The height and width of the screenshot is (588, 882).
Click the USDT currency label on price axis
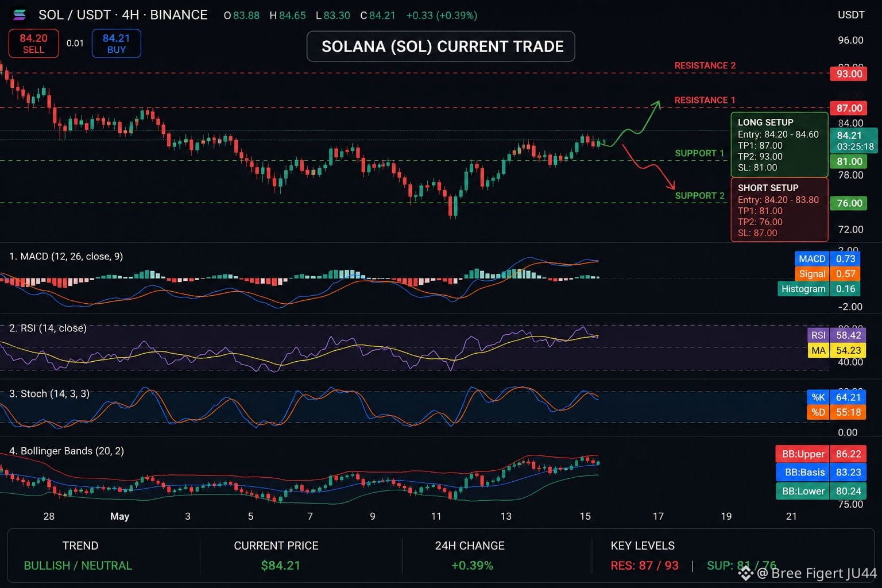pyautogui.click(x=851, y=15)
